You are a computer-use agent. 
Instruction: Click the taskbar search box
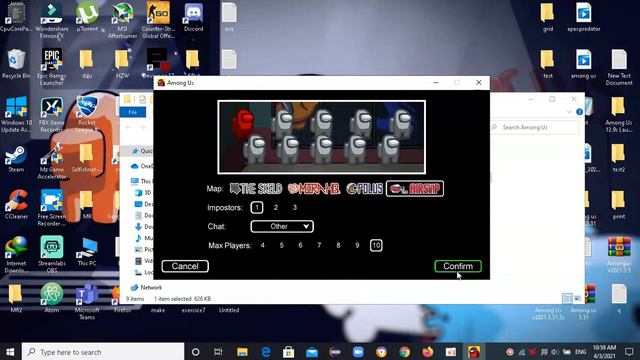(x=103, y=352)
